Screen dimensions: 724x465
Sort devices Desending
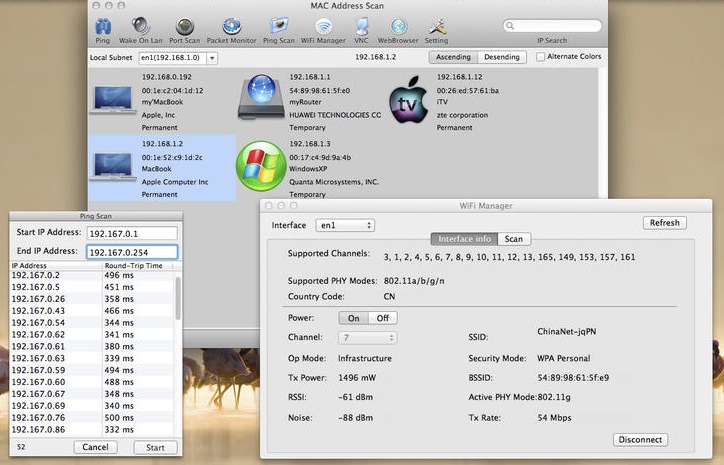tap(502, 57)
